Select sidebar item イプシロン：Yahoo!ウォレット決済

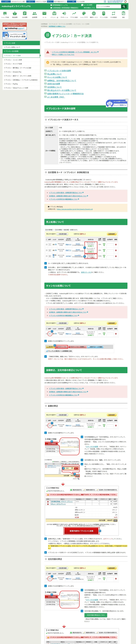[21, 88]
